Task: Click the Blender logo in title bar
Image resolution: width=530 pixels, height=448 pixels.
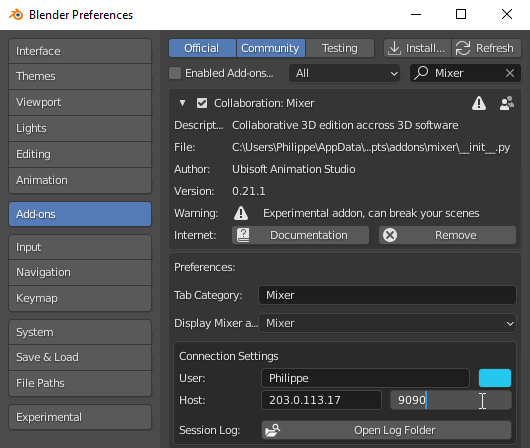Action: [16, 15]
